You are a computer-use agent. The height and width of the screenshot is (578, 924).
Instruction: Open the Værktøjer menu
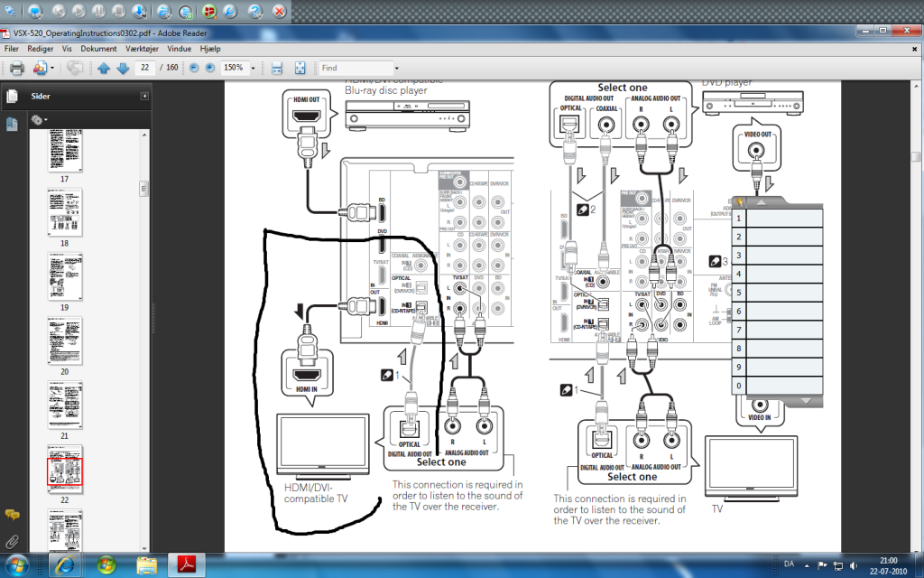click(x=142, y=49)
